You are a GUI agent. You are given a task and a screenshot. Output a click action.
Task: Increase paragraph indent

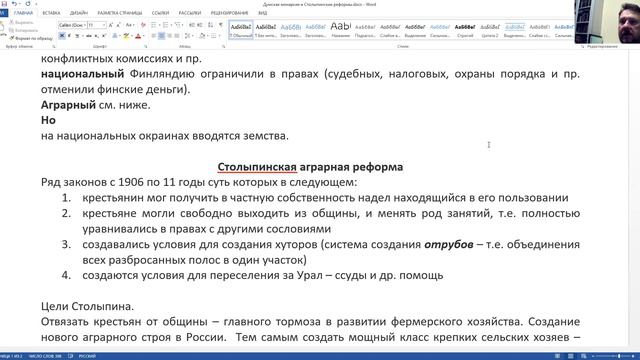(x=200, y=25)
